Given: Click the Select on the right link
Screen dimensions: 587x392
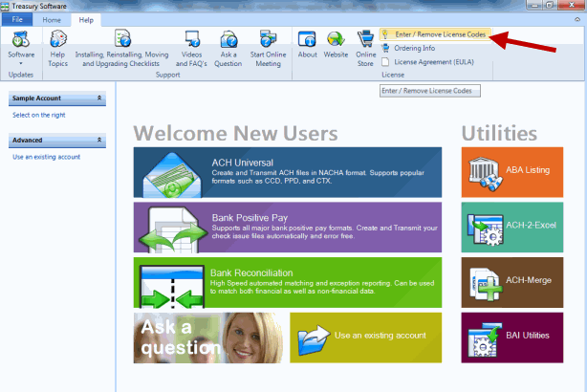Looking at the screenshot, I should [x=39, y=115].
